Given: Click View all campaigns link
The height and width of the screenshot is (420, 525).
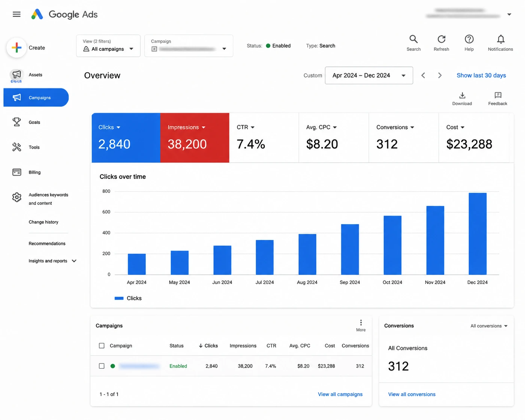Looking at the screenshot, I should (340, 394).
